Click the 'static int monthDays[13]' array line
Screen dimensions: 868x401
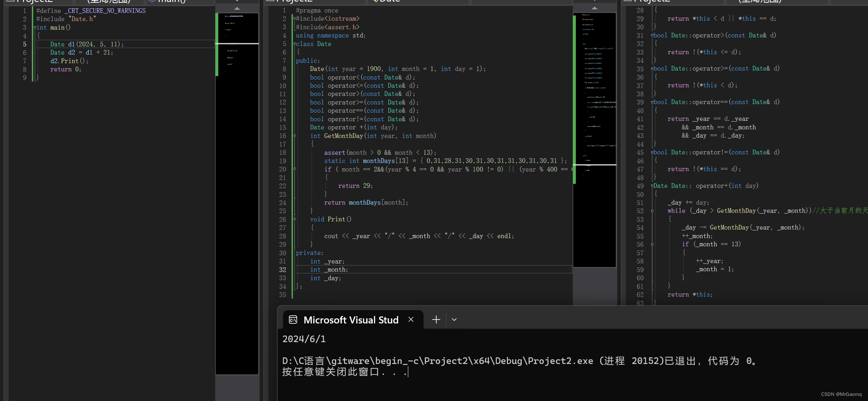[445, 161]
